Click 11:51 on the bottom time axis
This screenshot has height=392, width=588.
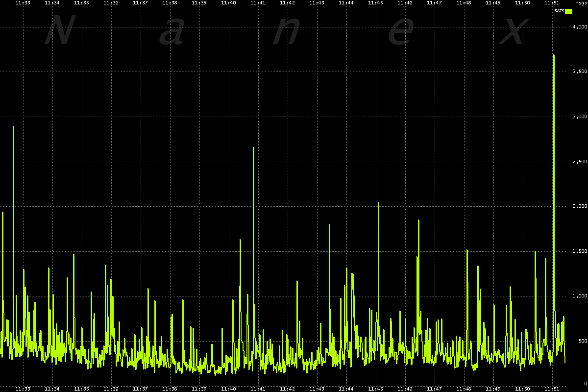[x=552, y=389]
